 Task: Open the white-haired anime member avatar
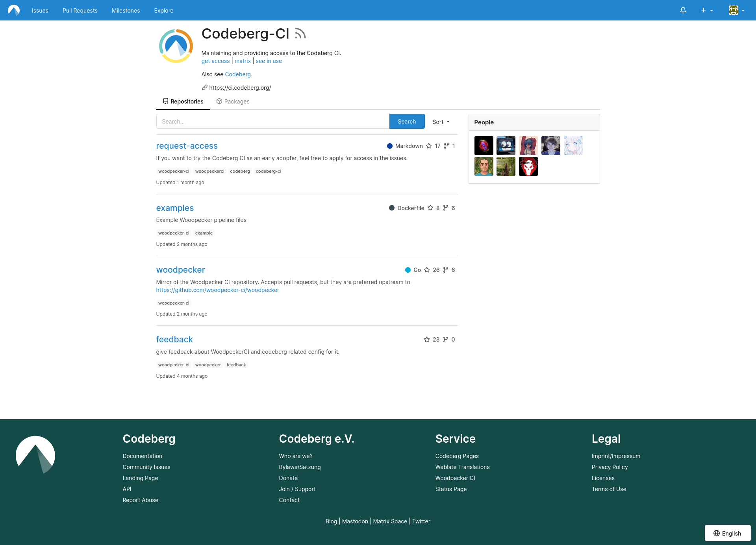(x=573, y=146)
